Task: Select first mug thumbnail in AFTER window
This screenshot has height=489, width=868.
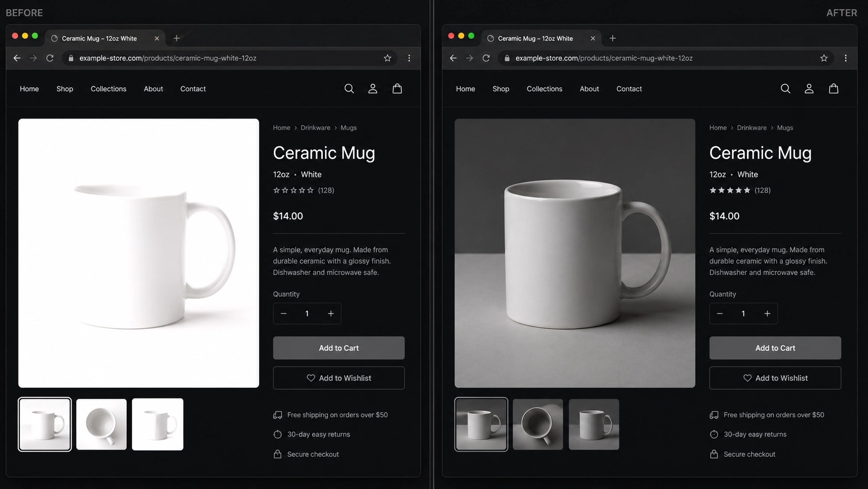Action: click(x=481, y=425)
